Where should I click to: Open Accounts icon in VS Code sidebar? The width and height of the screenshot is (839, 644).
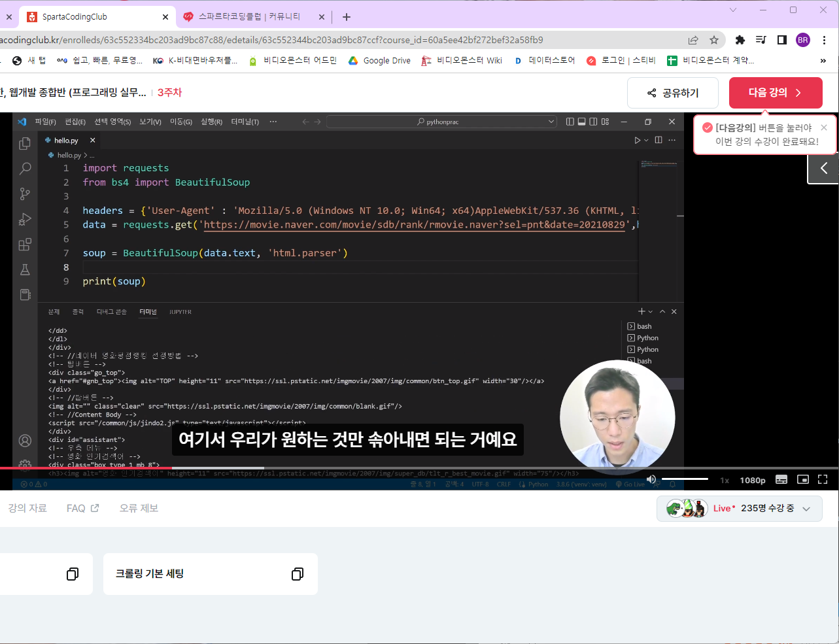tap(25, 441)
